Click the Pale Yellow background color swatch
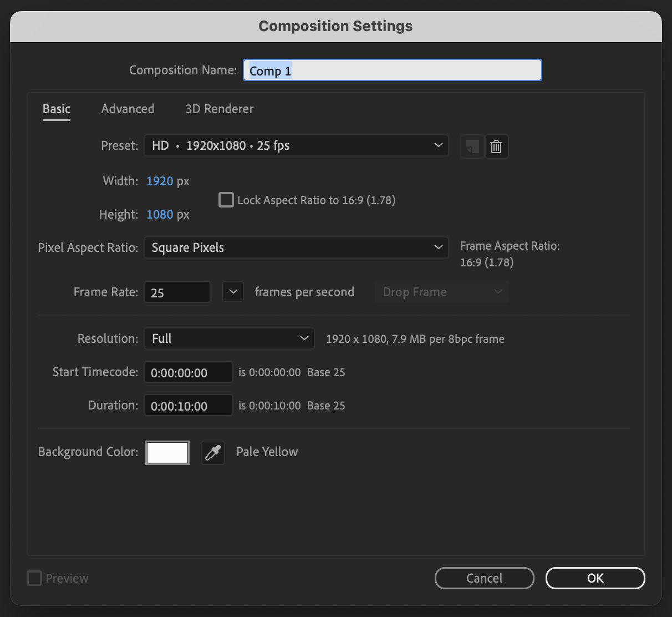 click(x=167, y=452)
